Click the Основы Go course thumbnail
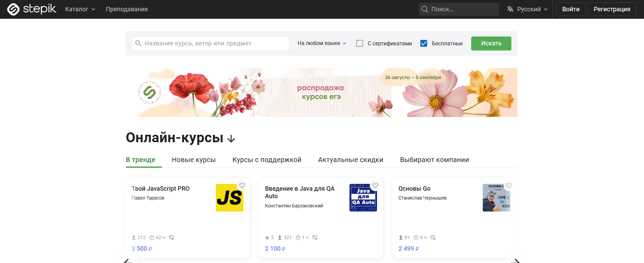Viewport: 644px width, 263px height. pyautogui.click(x=496, y=198)
